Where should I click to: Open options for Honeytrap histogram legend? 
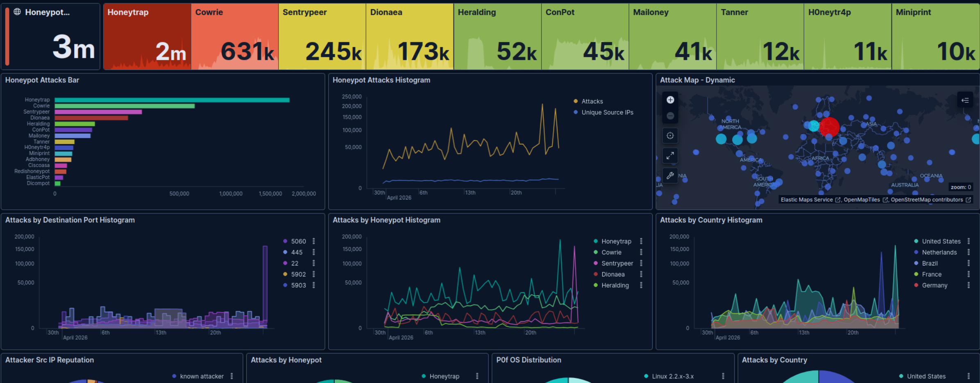click(641, 241)
